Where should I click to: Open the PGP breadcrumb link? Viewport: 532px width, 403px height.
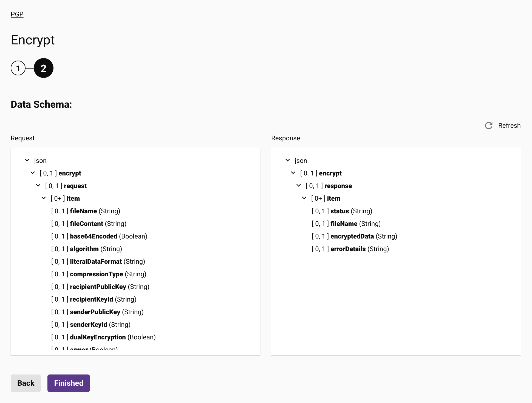coord(17,14)
